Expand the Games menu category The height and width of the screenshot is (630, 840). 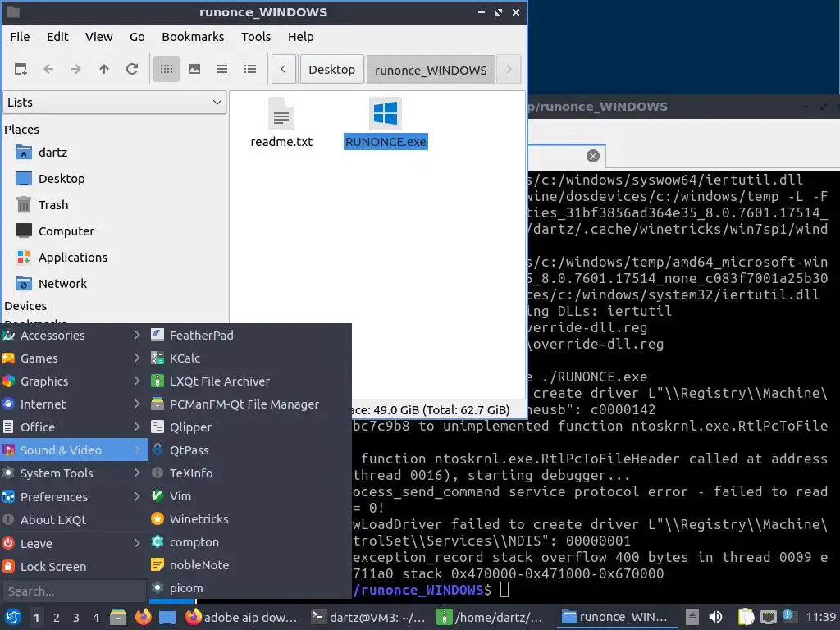[x=74, y=358]
